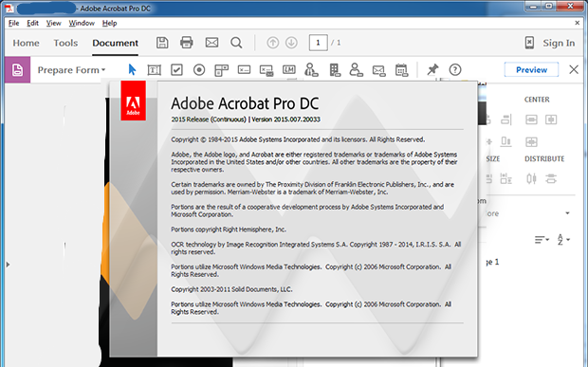The height and width of the screenshot is (367, 588).
Task: Switch to the Home tab
Action: [26, 43]
